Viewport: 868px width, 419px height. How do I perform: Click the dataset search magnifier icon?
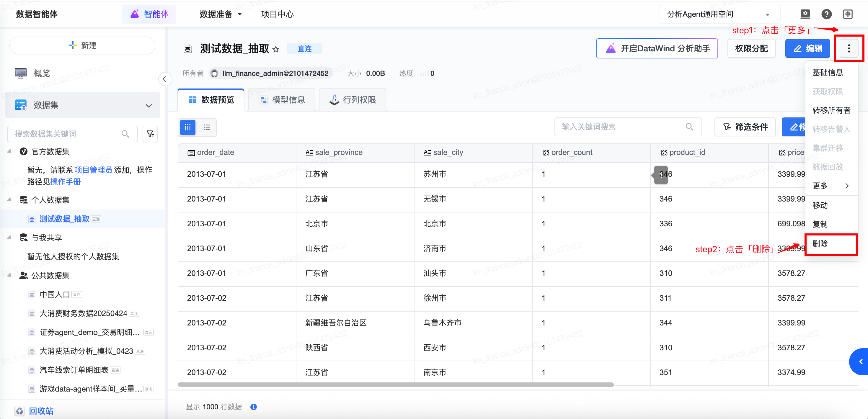[x=125, y=134]
